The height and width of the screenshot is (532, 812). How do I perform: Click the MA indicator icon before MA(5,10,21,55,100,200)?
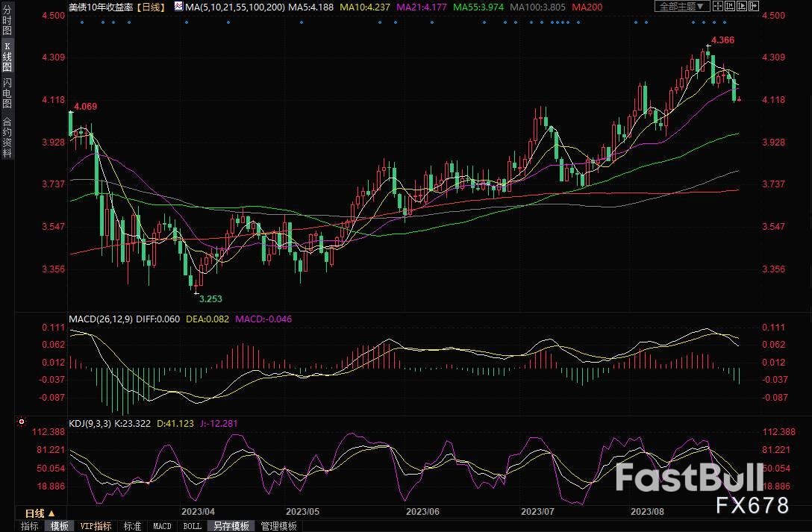(178, 7)
